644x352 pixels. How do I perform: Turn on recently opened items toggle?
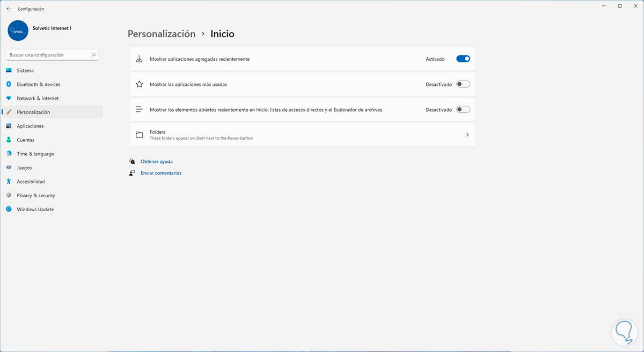pos(463,110)
